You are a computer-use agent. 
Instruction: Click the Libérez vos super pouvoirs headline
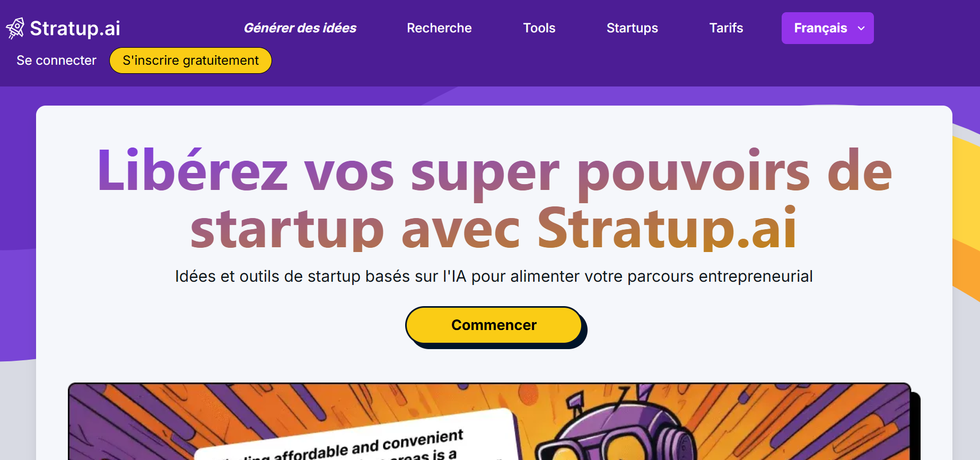494,171
